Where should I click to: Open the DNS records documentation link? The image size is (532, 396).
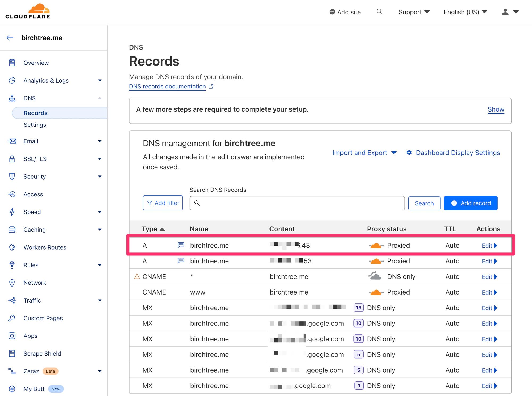pyautogui.click(x=167, y=87)
